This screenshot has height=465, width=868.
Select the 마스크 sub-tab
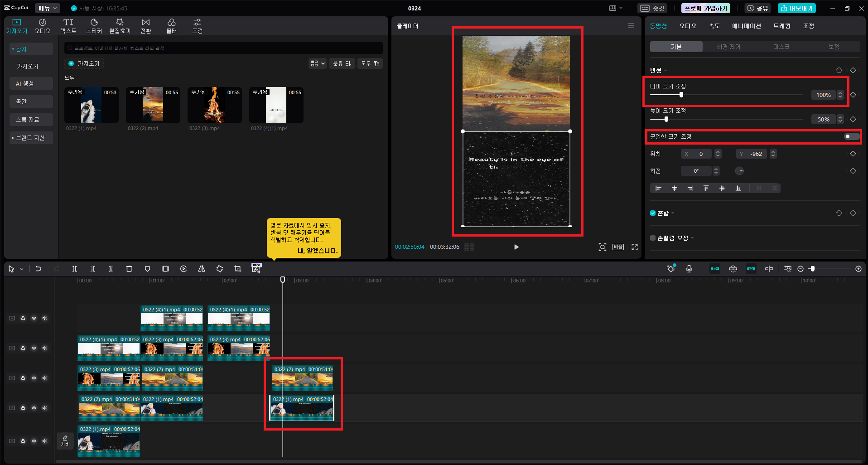point(781,47)
